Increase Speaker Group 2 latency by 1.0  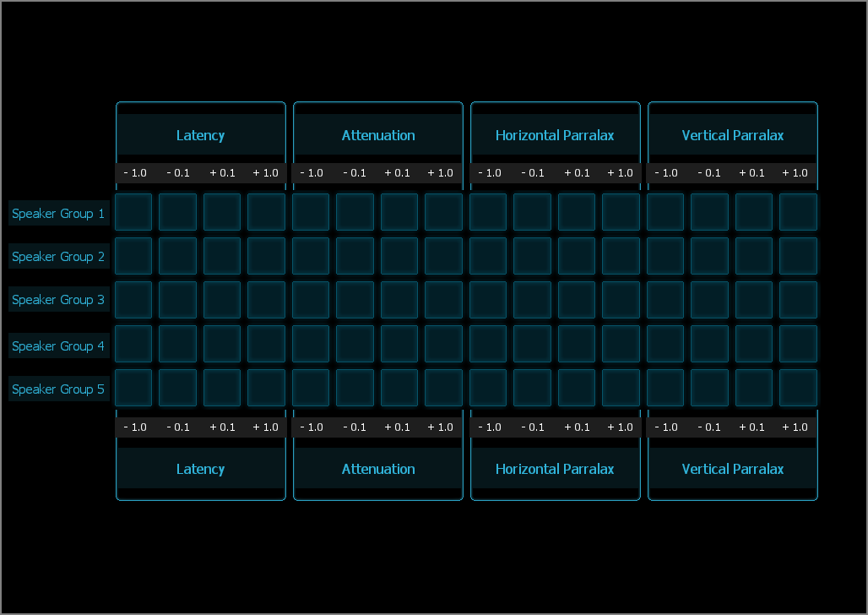tap(266, 256)
